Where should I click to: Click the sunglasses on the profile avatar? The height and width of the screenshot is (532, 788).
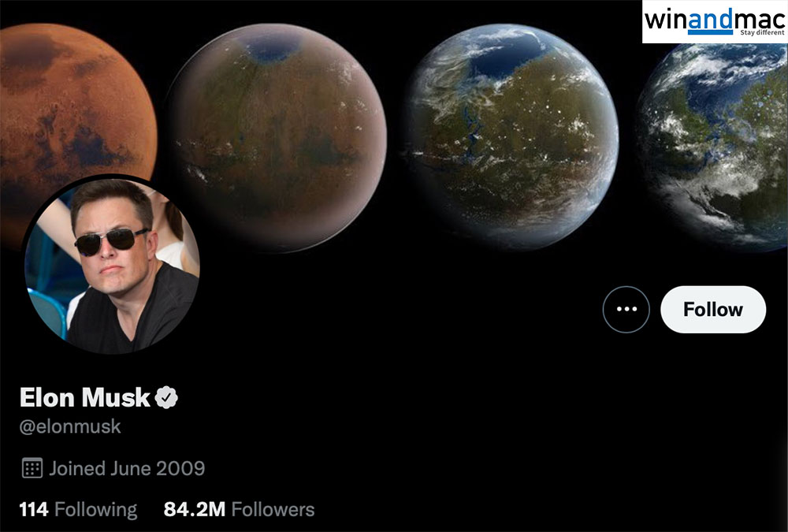(x=110, y=241)
